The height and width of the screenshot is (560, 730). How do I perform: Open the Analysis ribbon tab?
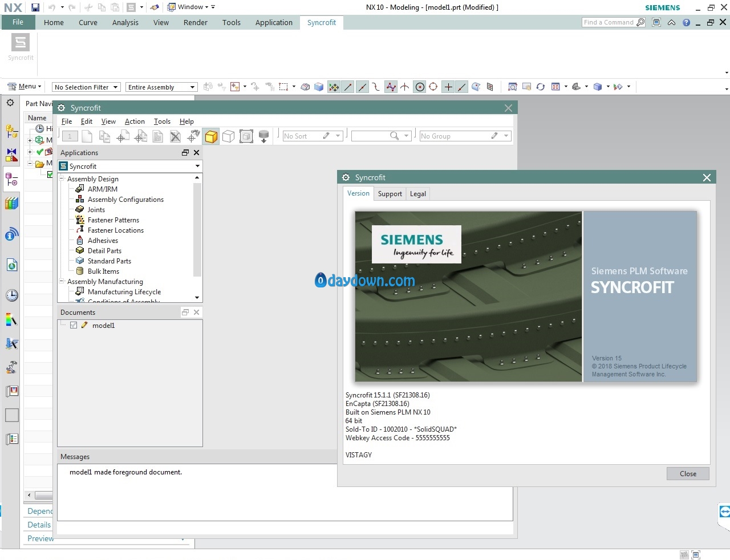coord(125,23)
